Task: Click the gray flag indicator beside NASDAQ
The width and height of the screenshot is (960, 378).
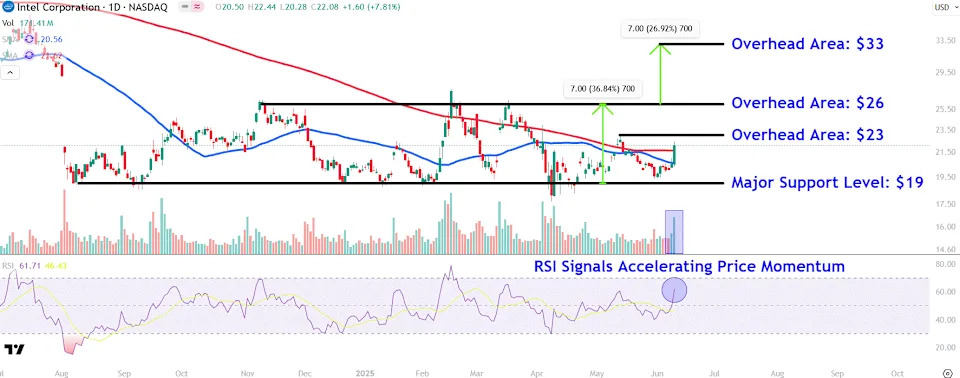Action: click(186, 7)
